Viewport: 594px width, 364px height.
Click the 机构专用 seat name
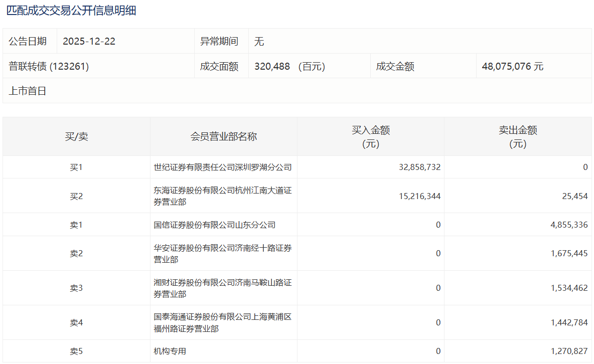click(x=170, y=351)
